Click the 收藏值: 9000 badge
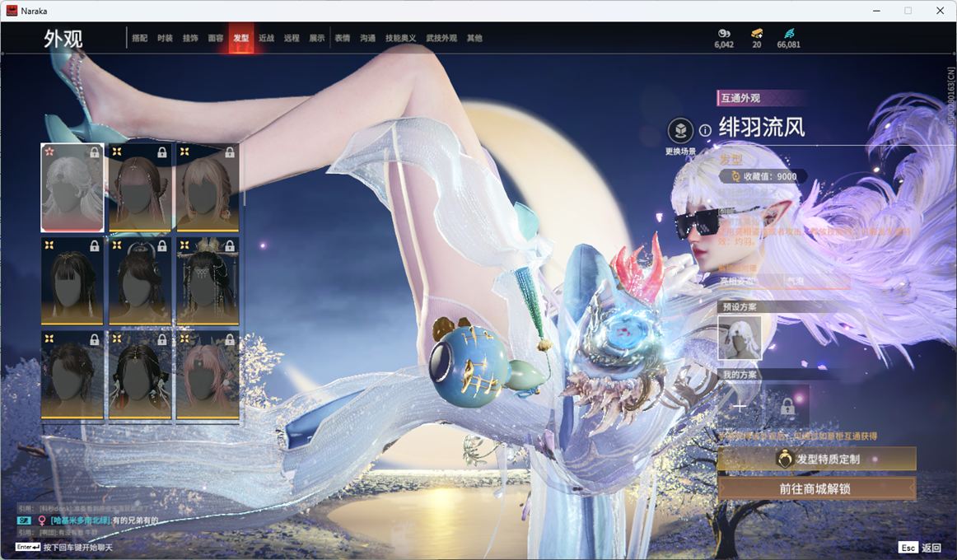This screenshot has width=957, height=560. click(x=764, y=176)
